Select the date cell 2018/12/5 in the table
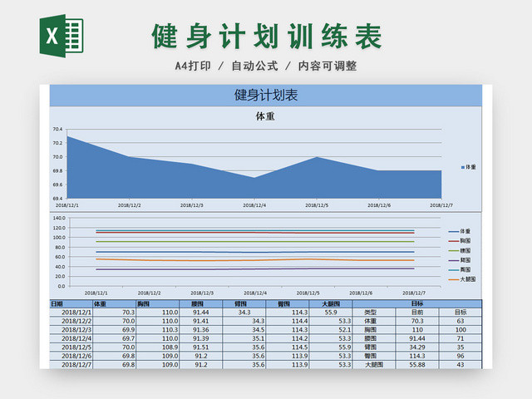This screenshot has height=399, width=532. click(x=71, y=347)
